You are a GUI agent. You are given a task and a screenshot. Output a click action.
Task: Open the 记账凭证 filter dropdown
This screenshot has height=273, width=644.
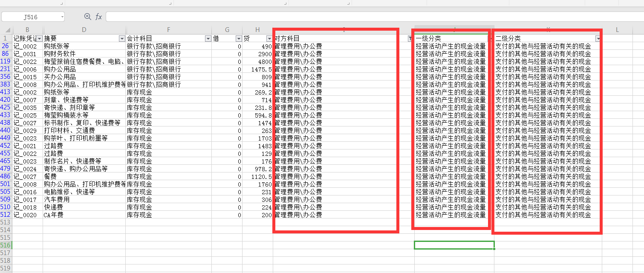pos(40,39)
